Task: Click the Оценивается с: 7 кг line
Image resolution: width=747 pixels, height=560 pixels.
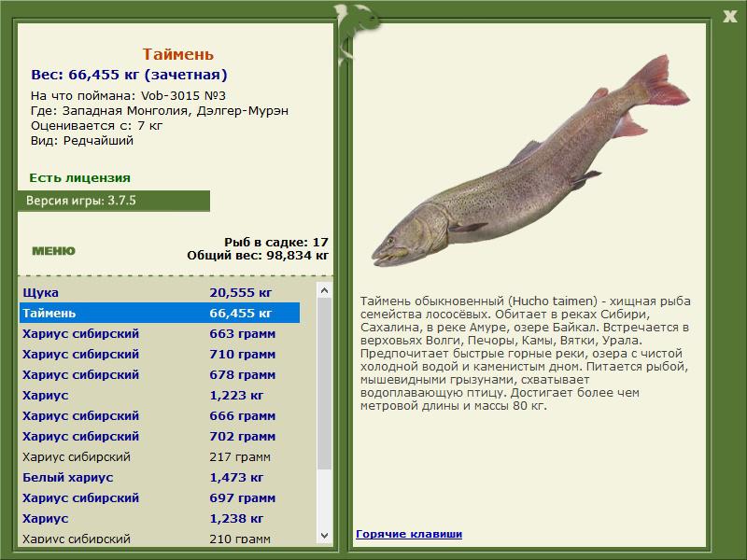Action: (97, 126)
